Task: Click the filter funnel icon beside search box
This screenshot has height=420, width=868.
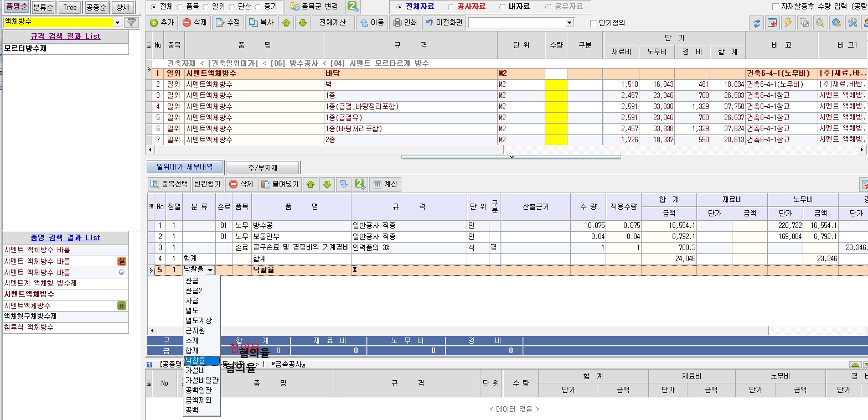Action: [x=131, y=22]
